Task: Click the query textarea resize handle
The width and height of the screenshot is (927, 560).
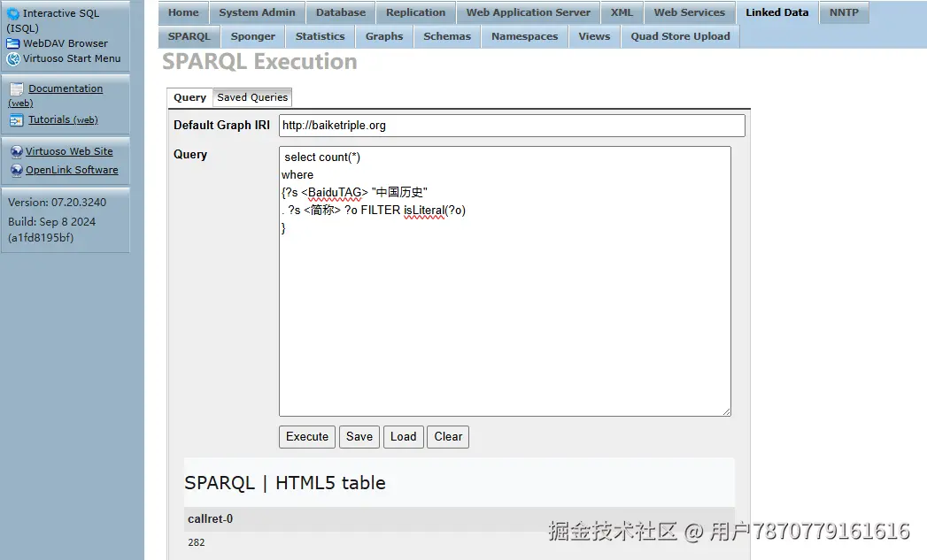Action: (727, 411)
